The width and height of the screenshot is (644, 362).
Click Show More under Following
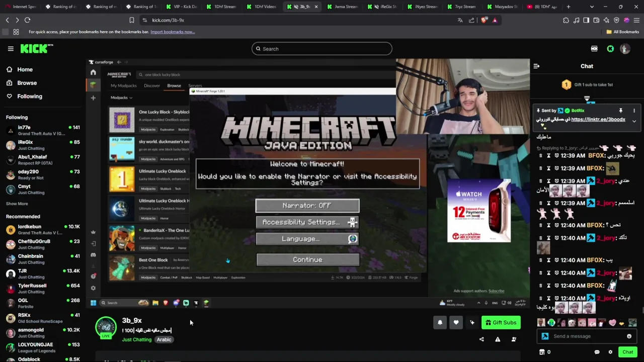pos(17,204)
